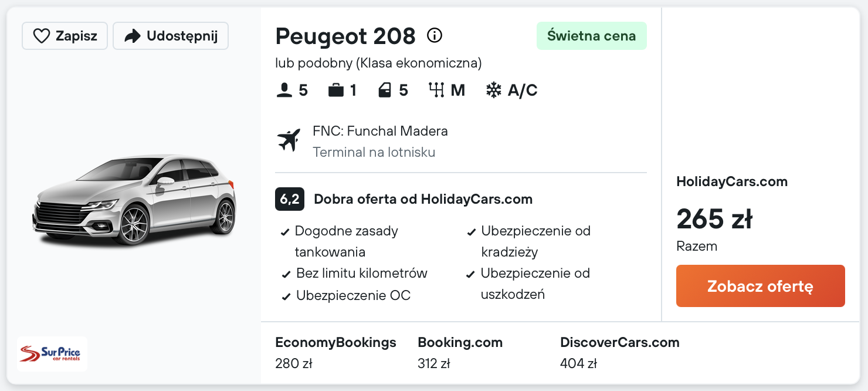Click the luggage suitcase icon
The height and width of the screenshot is (391, 868).
point(336,90)
